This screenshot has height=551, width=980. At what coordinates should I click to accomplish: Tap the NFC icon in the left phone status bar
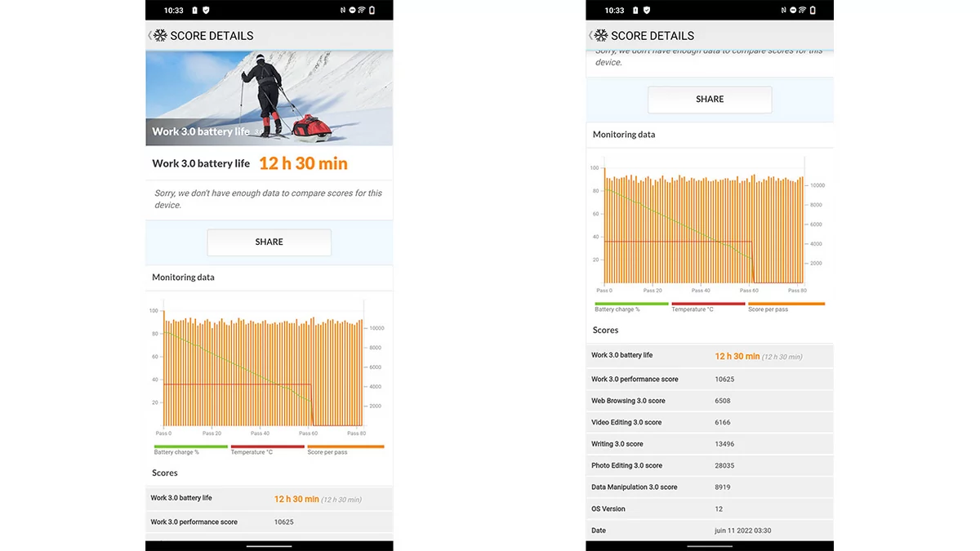tap(341, 11)
